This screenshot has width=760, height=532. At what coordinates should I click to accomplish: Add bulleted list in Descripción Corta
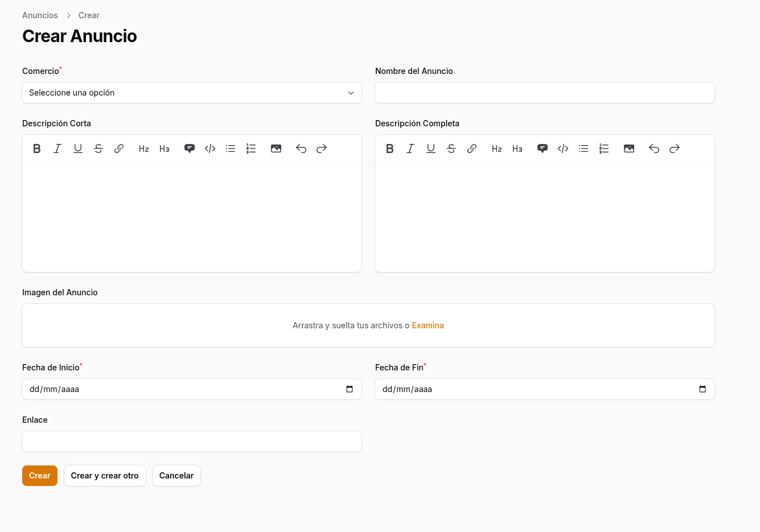(x=231, y=149)
